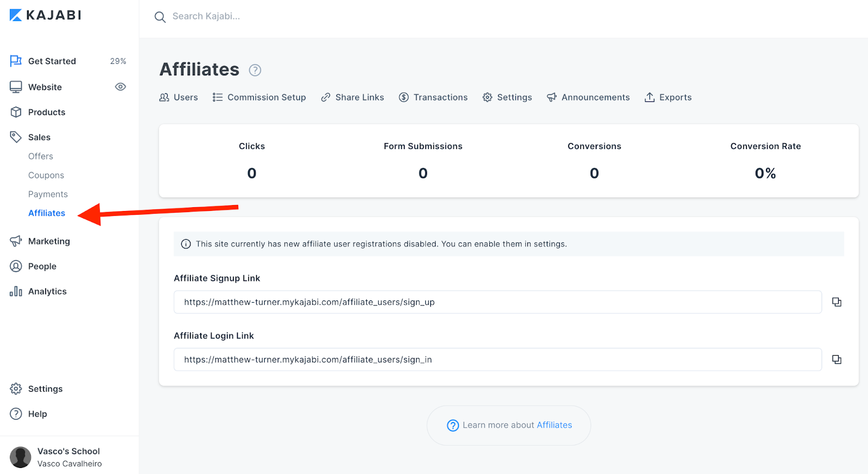This screenshot has width=868, height=474.
Task: Click the Affiliate Login Link field
Action: click(497, 360)
